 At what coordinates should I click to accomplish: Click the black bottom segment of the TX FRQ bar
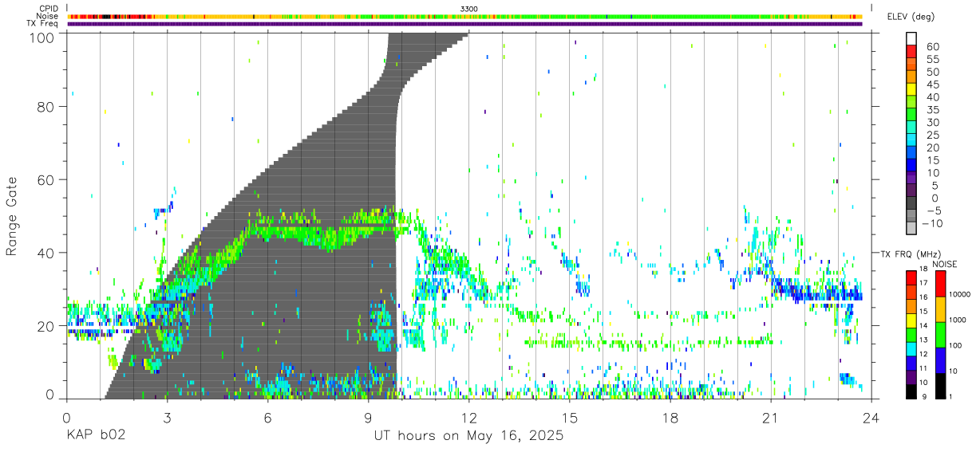click(x=911, y=392)
